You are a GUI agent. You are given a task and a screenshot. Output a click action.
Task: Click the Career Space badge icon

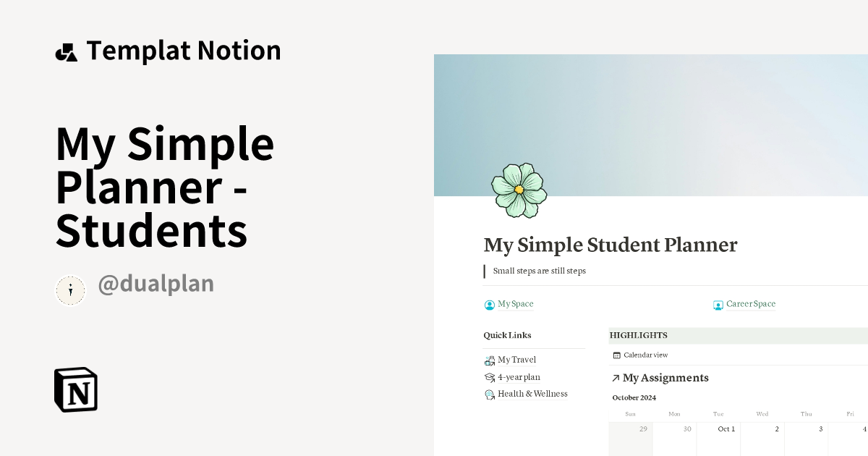point(718,304)
